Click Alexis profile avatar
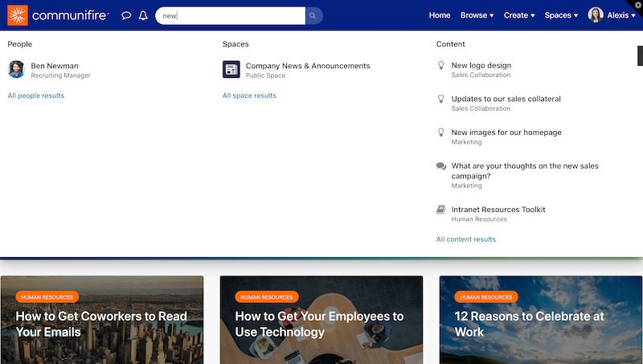The height and width of the screenshot is (364, 643). click(x=596, y=15)
